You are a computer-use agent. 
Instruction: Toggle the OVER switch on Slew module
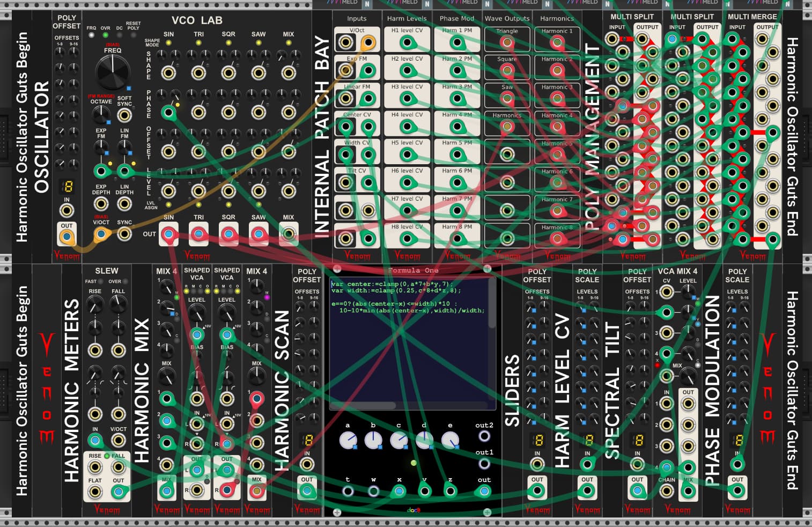[125, 281]
